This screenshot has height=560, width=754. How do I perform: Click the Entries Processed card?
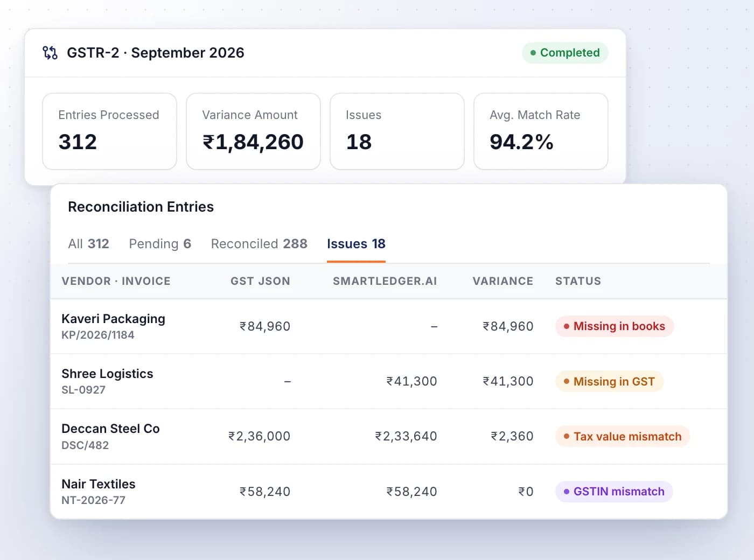click(109, 131)
